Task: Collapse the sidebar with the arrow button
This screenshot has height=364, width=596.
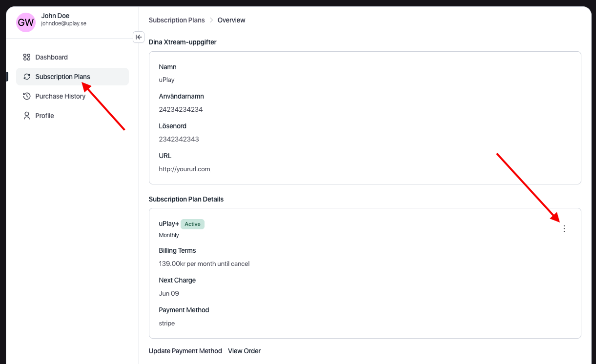Action: (139, 37)
